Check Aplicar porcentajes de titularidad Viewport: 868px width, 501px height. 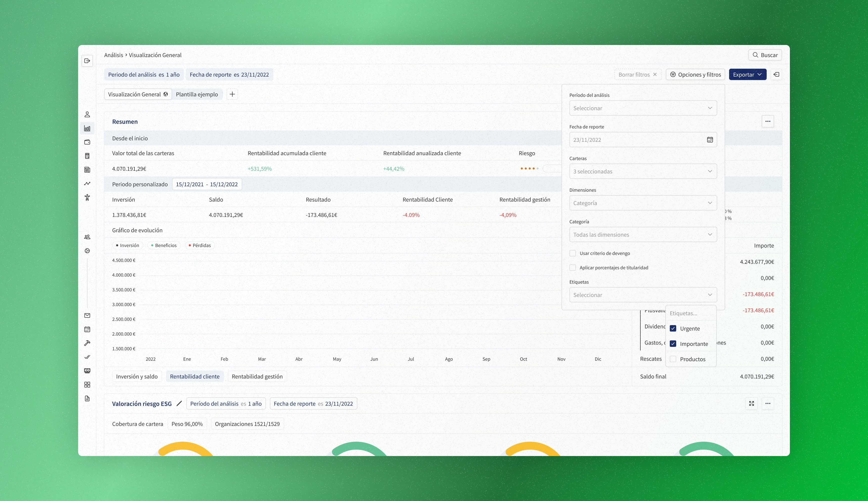(x=573, y=267)
